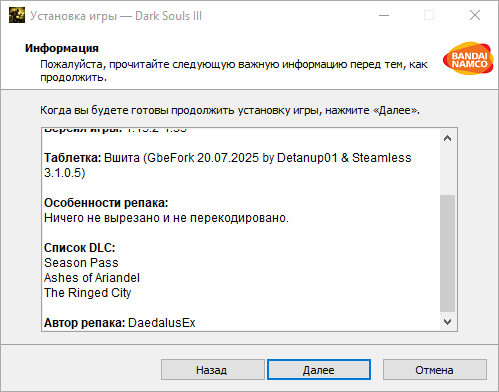Click 'Автор репака: DaedalusEx' line

(120, 323)
